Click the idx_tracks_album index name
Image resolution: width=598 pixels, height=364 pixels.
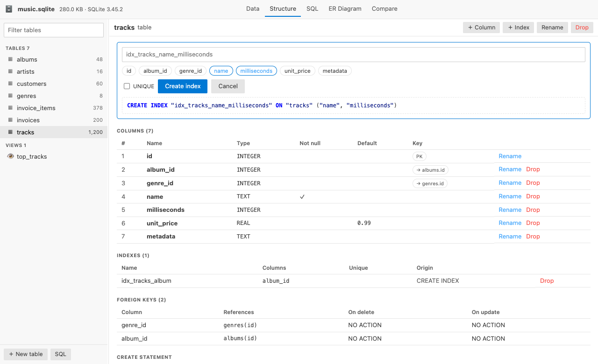point(146,281)
